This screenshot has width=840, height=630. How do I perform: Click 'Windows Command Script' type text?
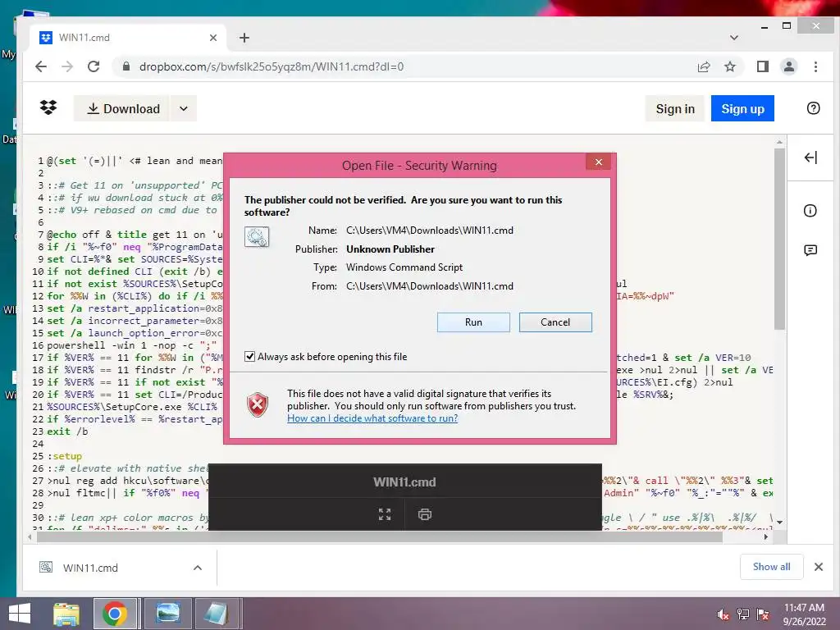[404, 267]
